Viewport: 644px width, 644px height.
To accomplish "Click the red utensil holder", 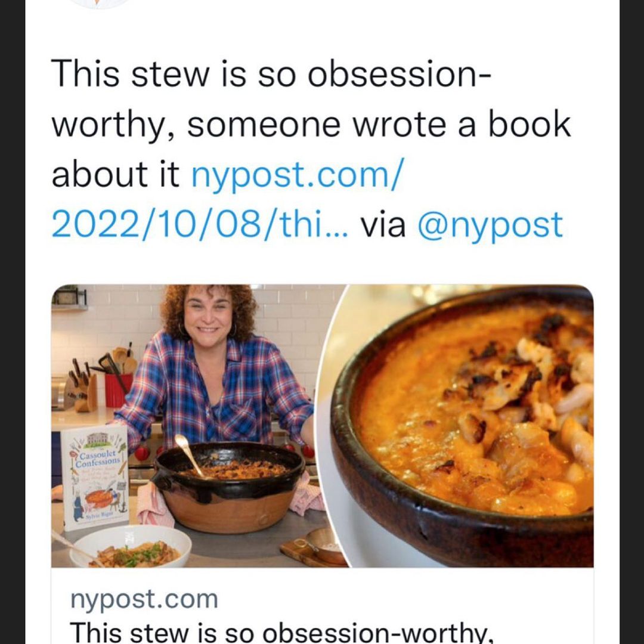I will 117,390.
